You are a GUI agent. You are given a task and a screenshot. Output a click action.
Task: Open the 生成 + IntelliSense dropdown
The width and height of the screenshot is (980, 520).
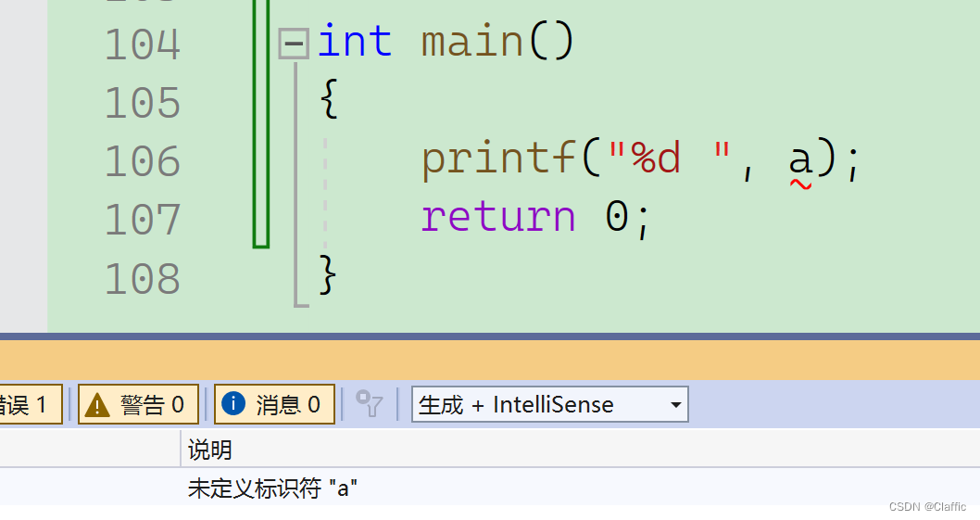point(549,404)
